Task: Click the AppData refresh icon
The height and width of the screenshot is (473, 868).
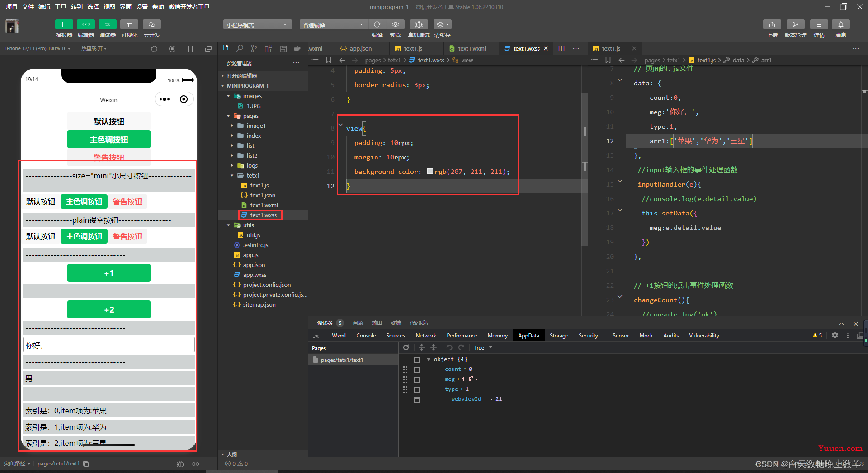Action: [x=406, y=347]
